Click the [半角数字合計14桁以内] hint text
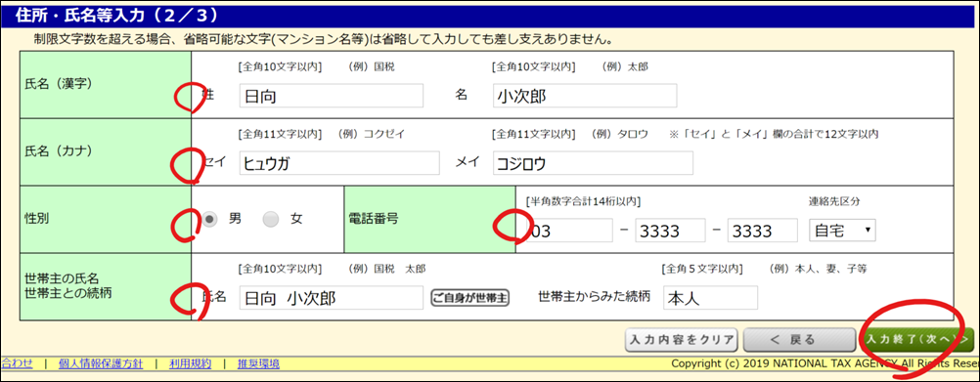Image resolution: width=980 pixels, height=382 pixels. coord(583,201)
